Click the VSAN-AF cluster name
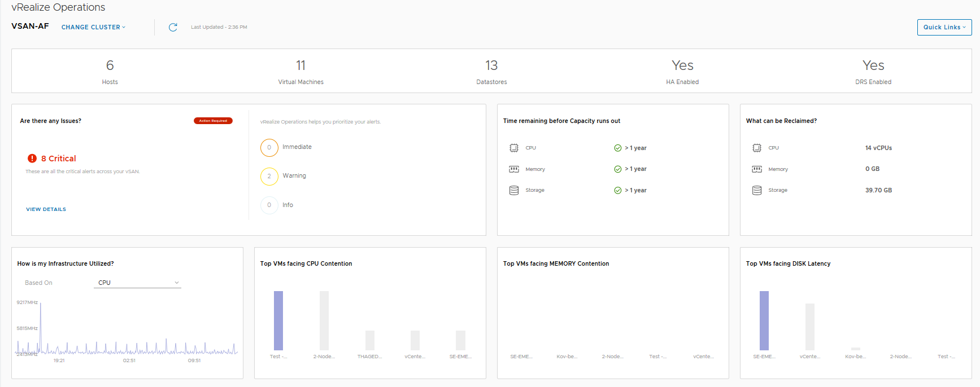 pyautogui.click(x=30, y=26)
